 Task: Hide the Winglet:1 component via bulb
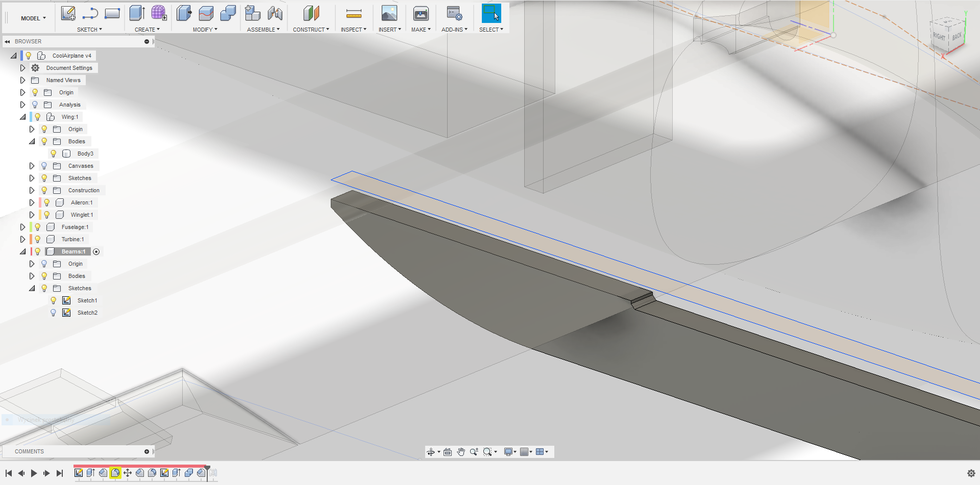(x=47, y=215)
